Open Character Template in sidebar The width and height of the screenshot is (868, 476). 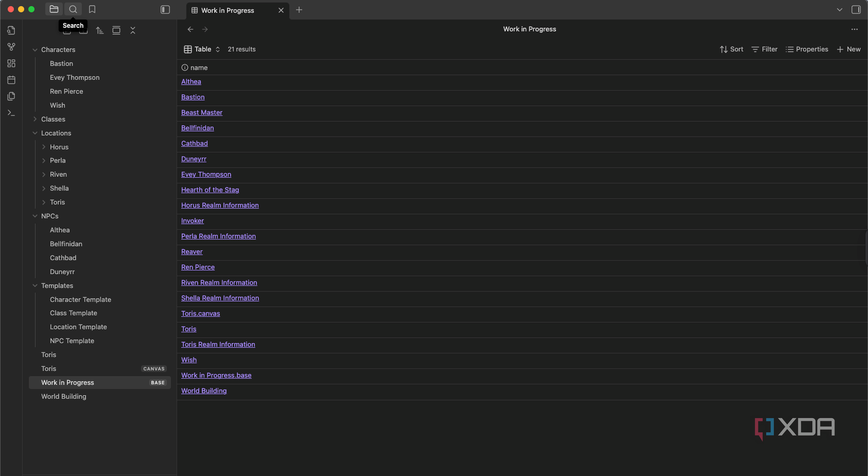[x=80, y=300]
